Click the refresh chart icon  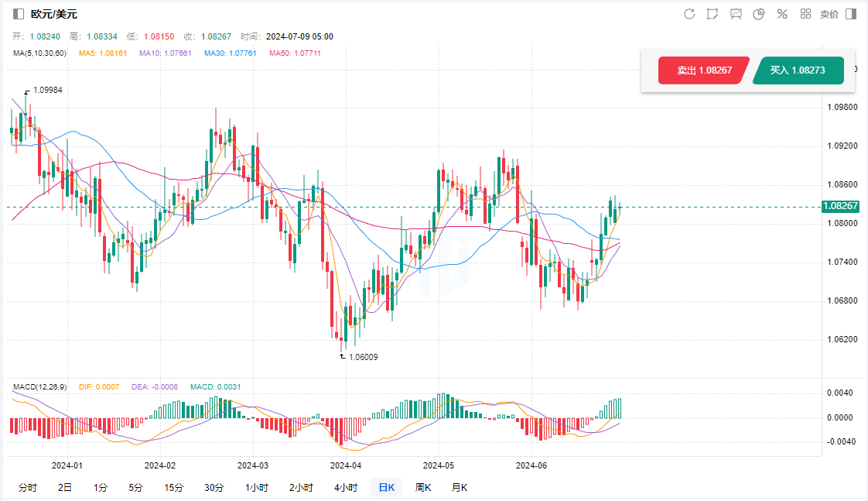689,14
